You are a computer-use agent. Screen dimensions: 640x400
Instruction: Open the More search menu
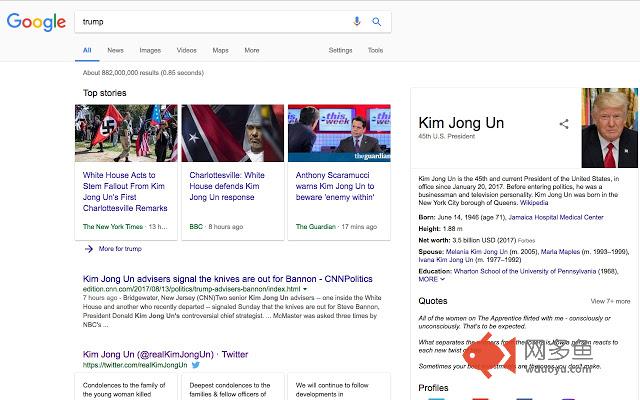252,50
